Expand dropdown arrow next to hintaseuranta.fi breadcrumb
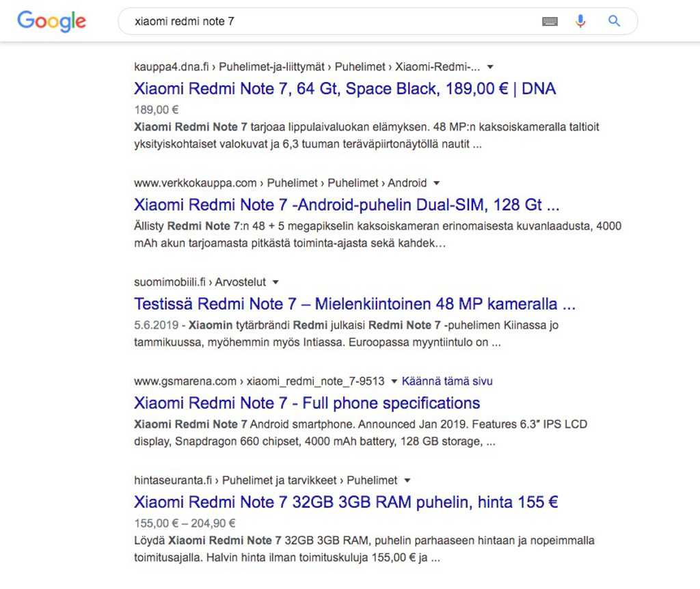 tap(407, 480)
